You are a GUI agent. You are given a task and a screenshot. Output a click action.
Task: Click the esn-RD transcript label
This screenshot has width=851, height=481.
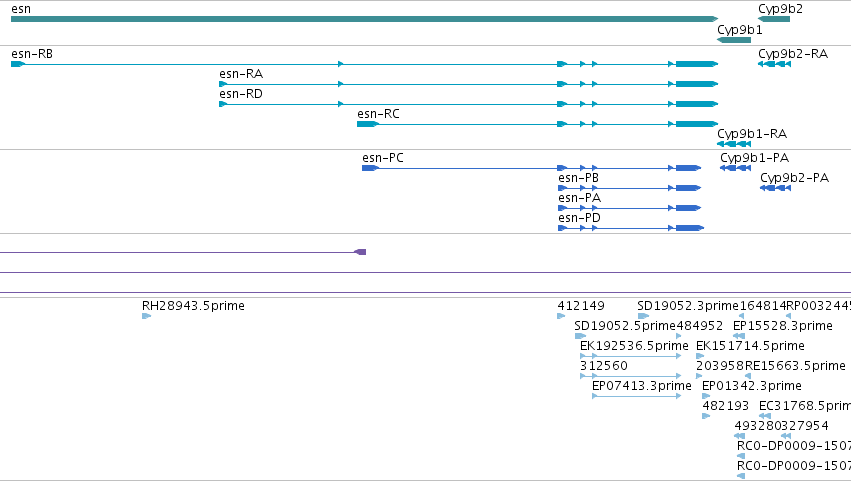click(241, 94)
